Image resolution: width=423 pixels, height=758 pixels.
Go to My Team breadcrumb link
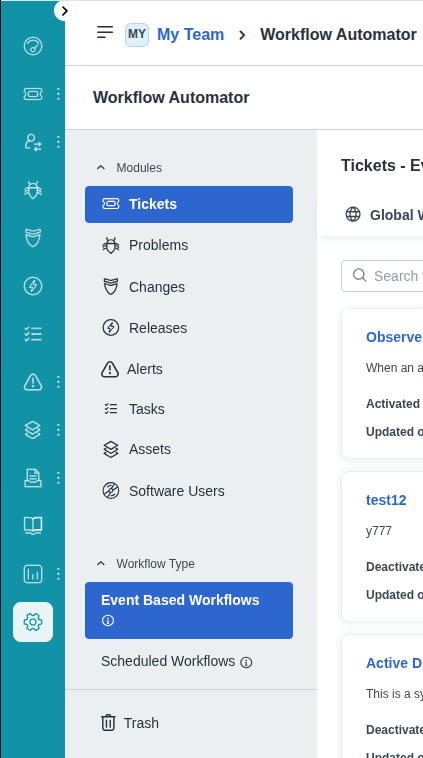(x=190, y=35)
